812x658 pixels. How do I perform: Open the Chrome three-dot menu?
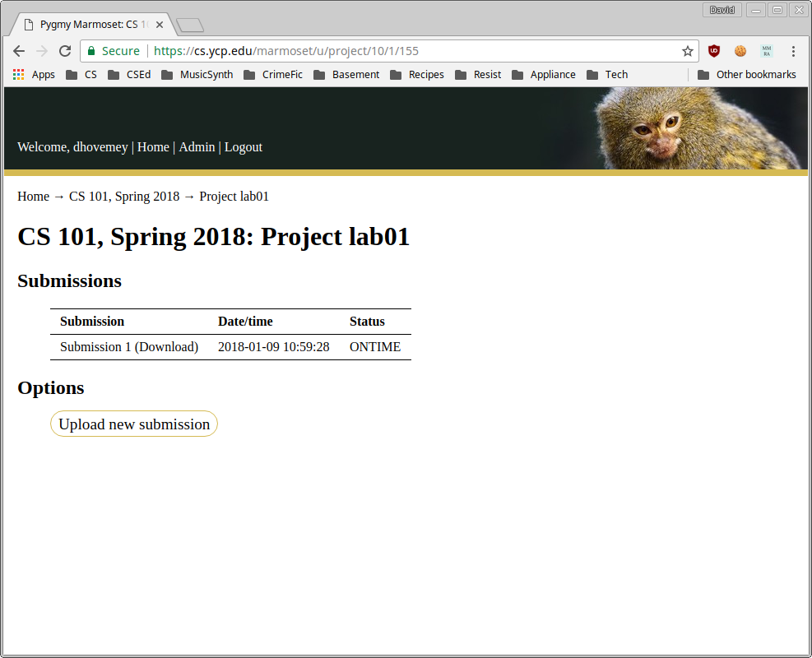[x=793, y=51]
